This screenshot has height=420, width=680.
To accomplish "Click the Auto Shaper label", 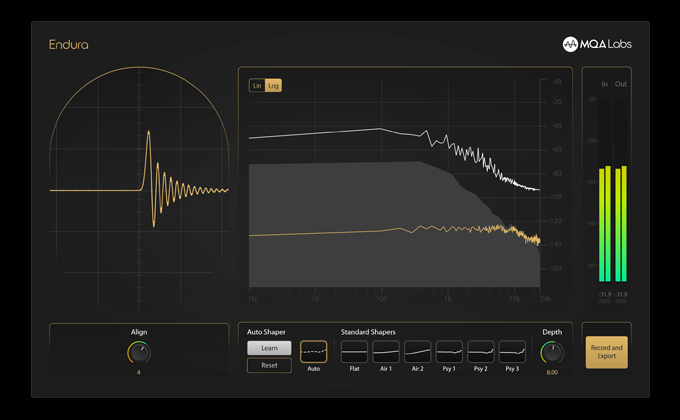I will [266, 332].
